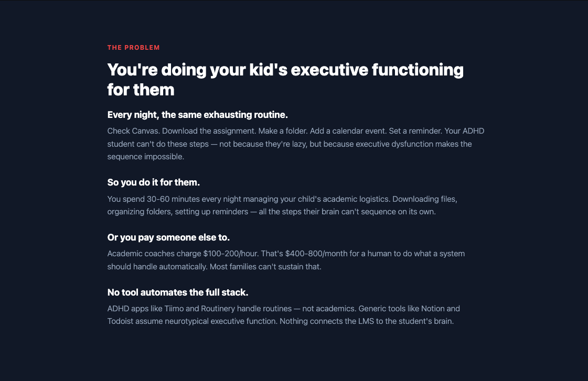
Task: Click the 'for them' line of the headline
Action: click(x=141, y=90)
